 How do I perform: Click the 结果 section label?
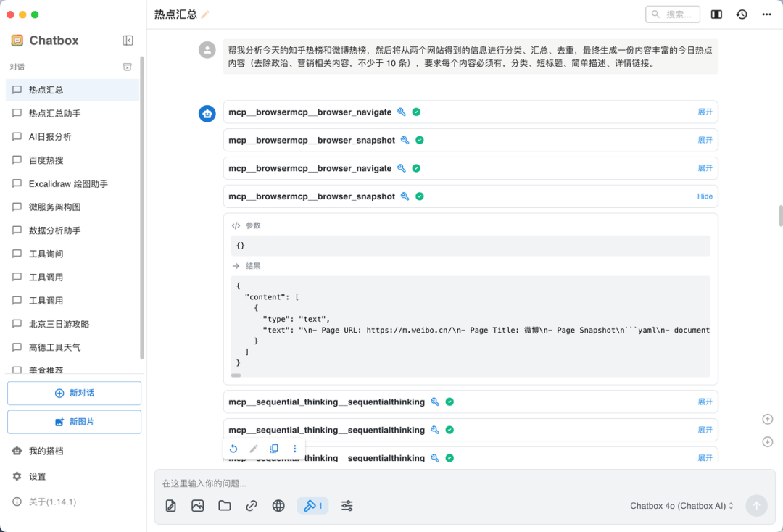[x=253, y=266]
